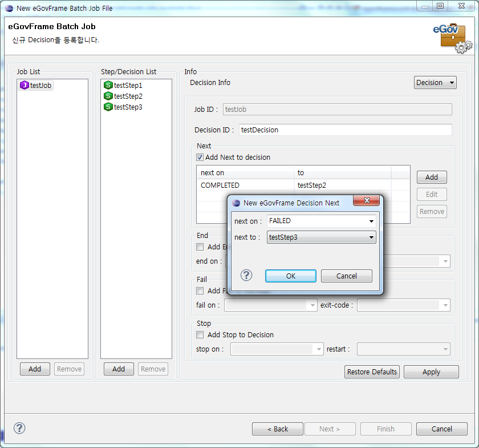
Task: Select testStep3 text in Step list
Action: pos(128,107)
